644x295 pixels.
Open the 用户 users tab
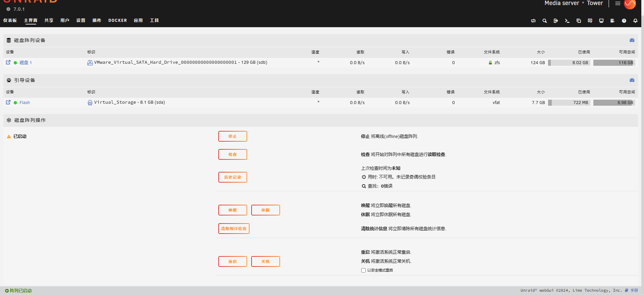[65, 20]
